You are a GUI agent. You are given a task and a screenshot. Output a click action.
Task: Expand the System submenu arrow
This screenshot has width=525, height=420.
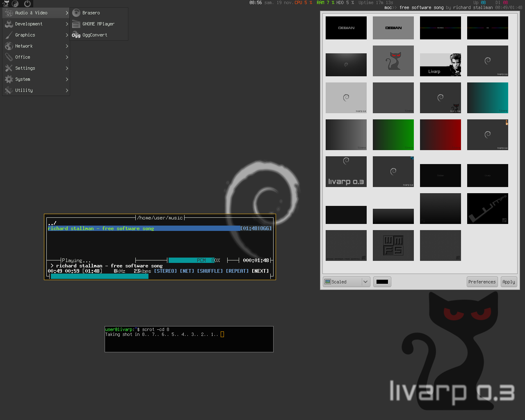[67, 79]
